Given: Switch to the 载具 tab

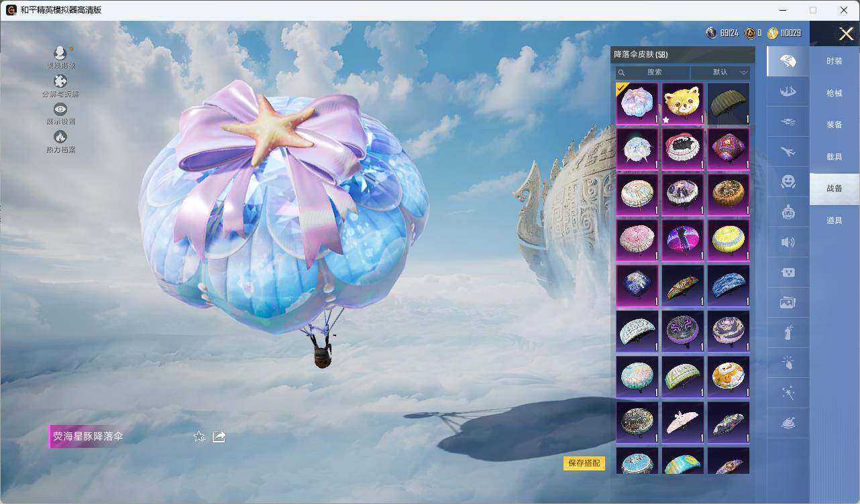Looking at the screenshot, I should pyautogui.click(x=835, y=157).
